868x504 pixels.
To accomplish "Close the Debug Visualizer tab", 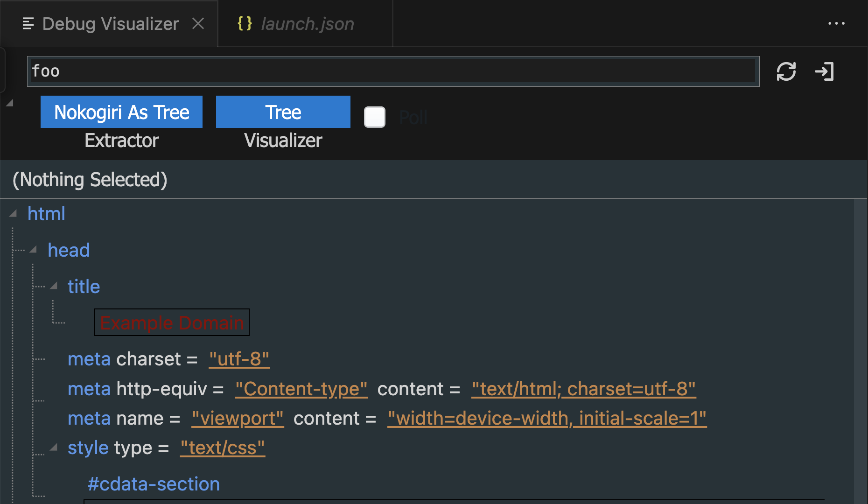I will (198, 23).
